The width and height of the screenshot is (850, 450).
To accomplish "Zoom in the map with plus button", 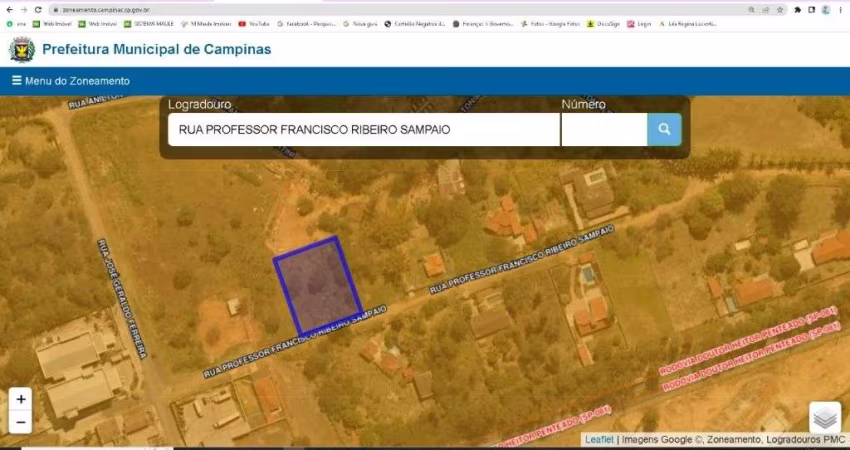I will (21, 400).
